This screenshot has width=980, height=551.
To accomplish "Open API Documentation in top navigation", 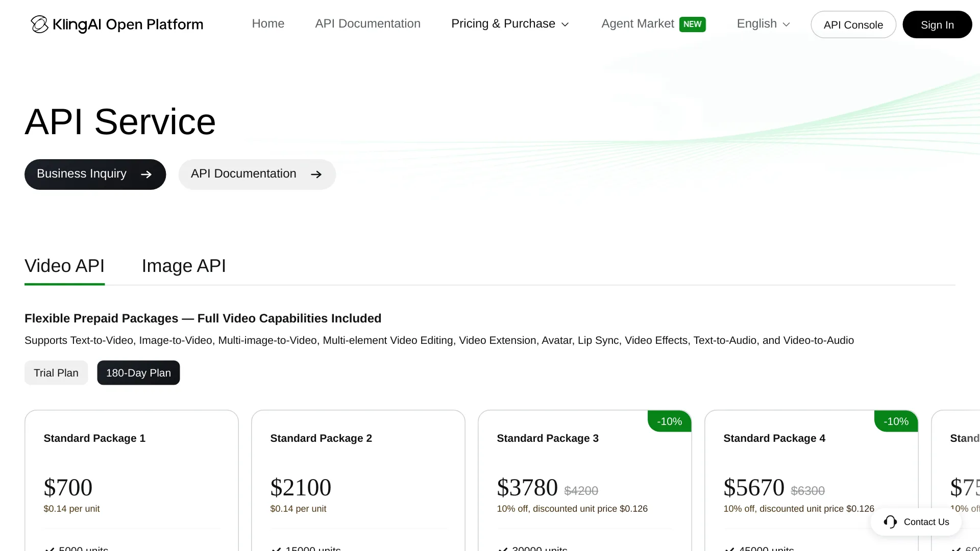I will [367, 24].
